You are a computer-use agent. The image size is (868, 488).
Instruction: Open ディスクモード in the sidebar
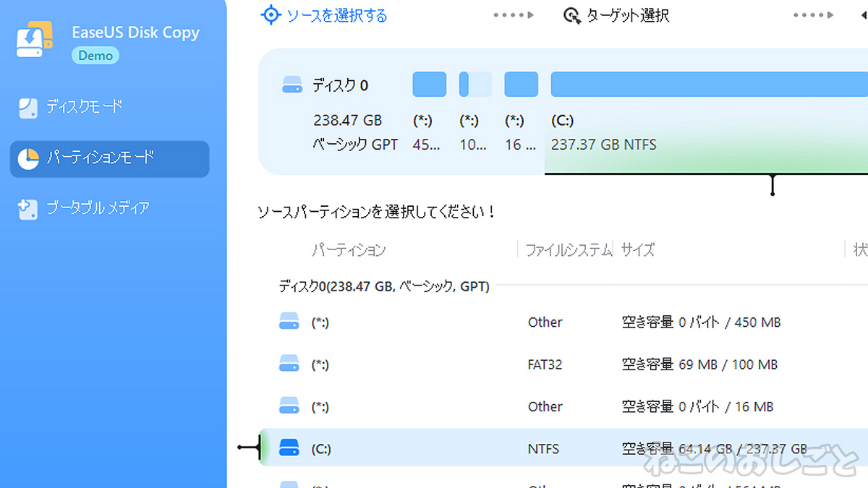click(x=84, y=107)
